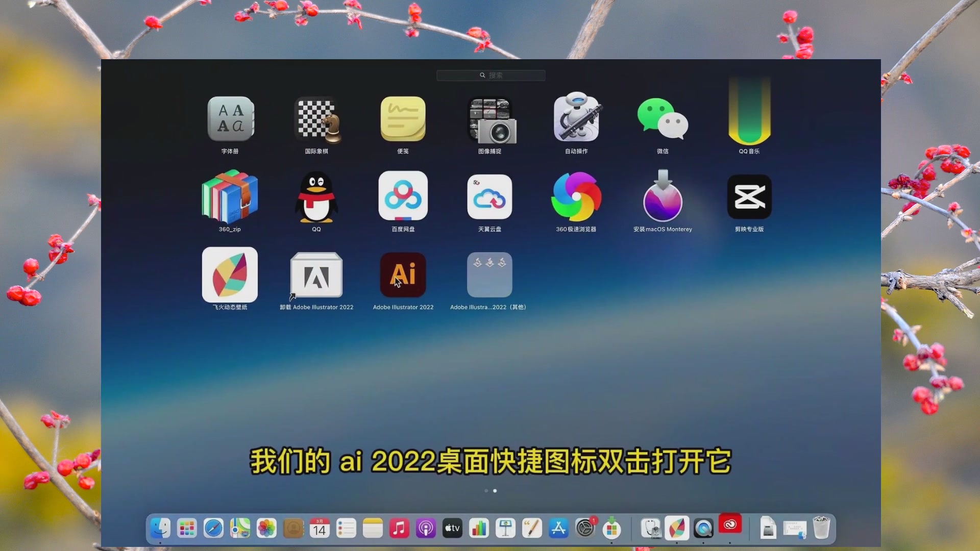Screen dimensions: 980x551
Task: Open Photos from the Dock
Action: pos(266,529)
